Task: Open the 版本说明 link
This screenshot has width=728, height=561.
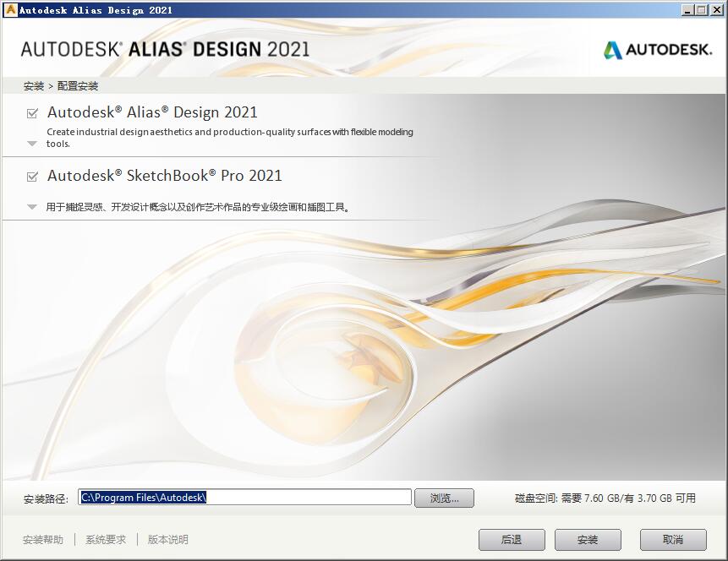Action: pos(167,539)
